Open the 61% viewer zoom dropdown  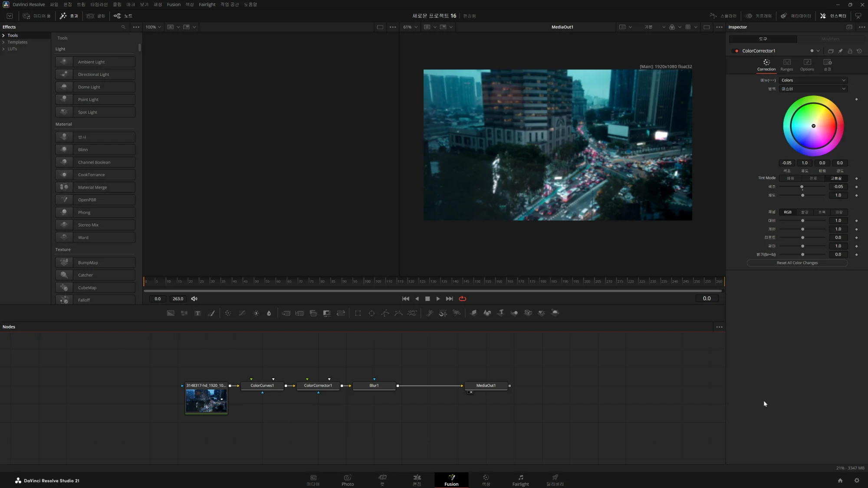pyautogui.click(x=410, y=27)
